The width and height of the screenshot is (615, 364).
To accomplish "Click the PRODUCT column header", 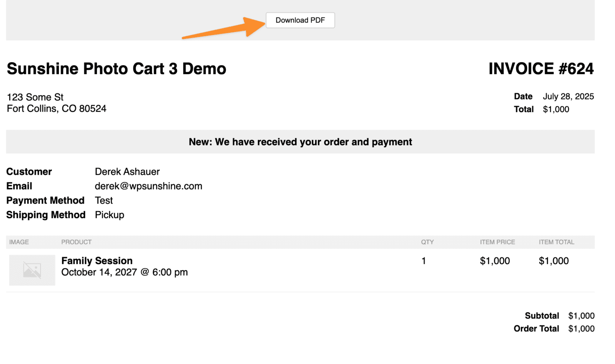I will pyautogui.click(x=76, y=242).
